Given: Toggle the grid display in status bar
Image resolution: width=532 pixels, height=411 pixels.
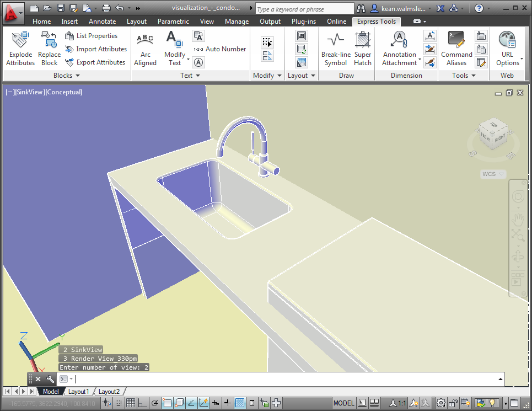Looking at the screenshot, I should [x=131, y=403].
